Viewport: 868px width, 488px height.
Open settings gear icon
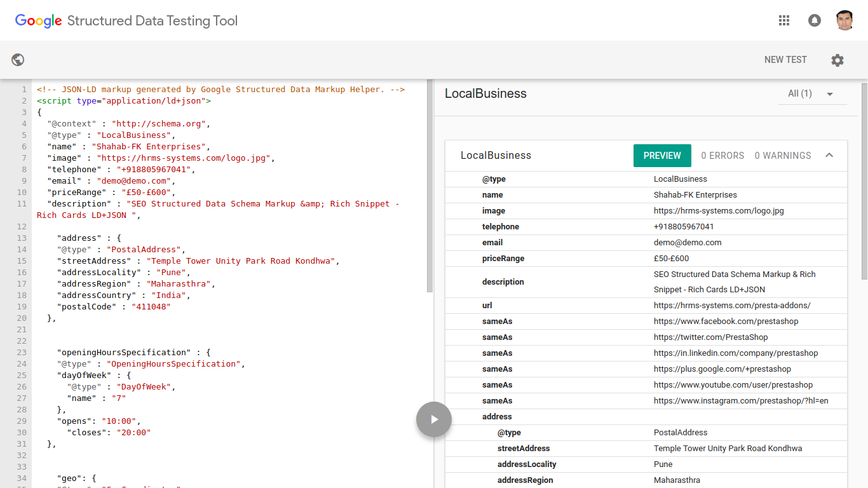click(x=837, y=60)
